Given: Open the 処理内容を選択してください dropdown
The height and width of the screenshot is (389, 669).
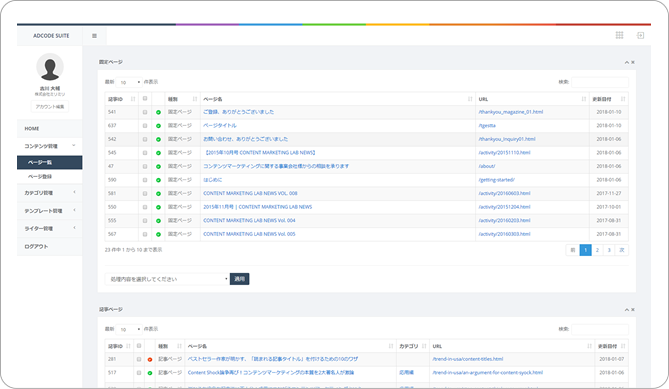Looking at the screenshot, I should click(167, 279).
